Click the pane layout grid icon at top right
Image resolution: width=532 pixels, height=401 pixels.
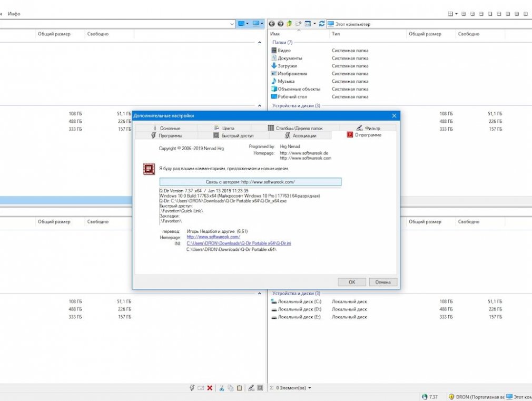point(450,14)
